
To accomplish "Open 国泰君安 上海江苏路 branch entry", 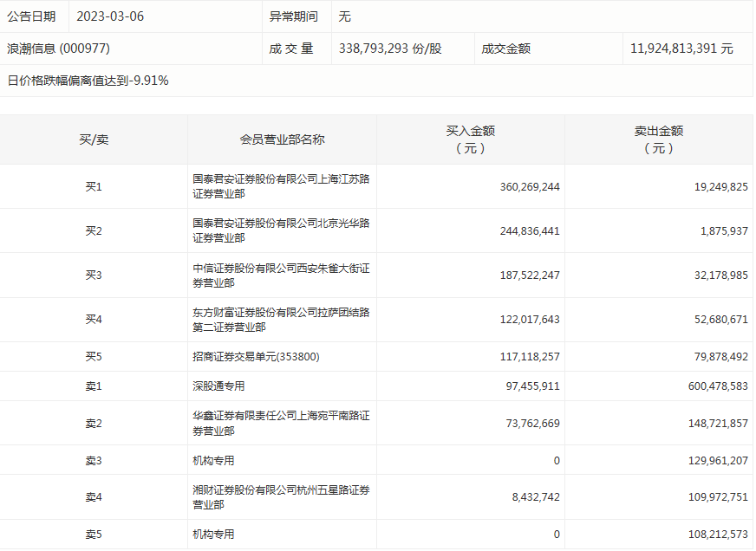I will pos(281,186).
